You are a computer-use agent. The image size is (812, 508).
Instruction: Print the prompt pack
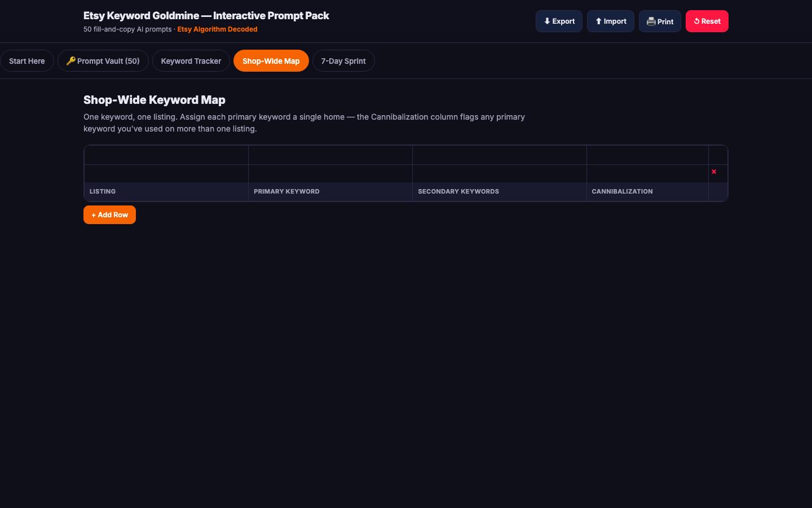(x=660, y=21)
